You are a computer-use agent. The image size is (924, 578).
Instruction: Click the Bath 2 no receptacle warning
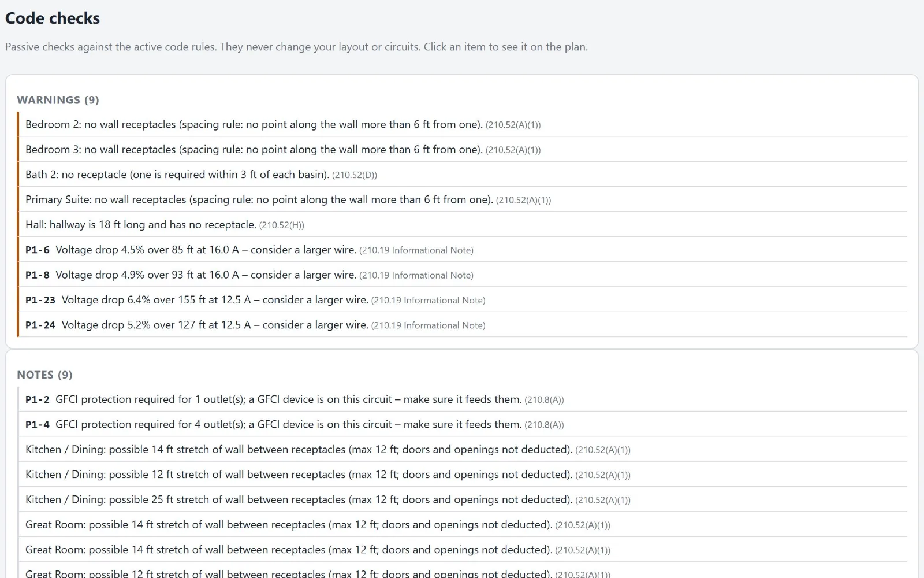pyautogui.click(x=462, y=174)
